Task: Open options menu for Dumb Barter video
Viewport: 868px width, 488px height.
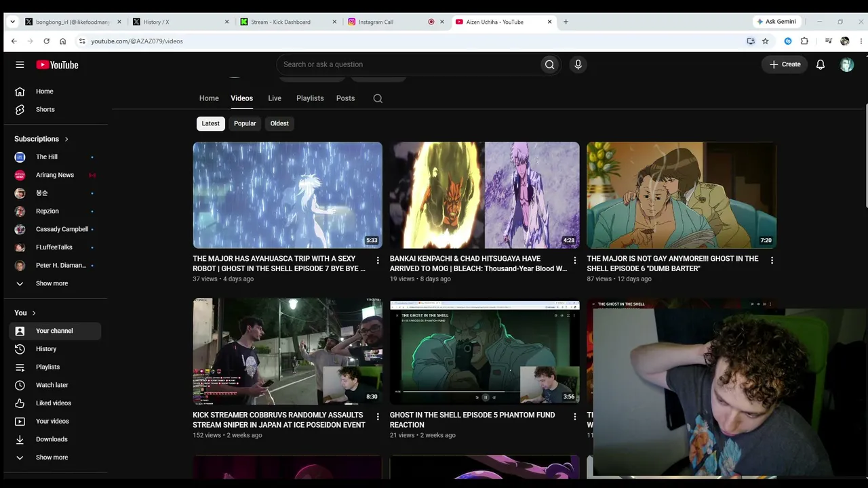Action: [x=772, y=260]
